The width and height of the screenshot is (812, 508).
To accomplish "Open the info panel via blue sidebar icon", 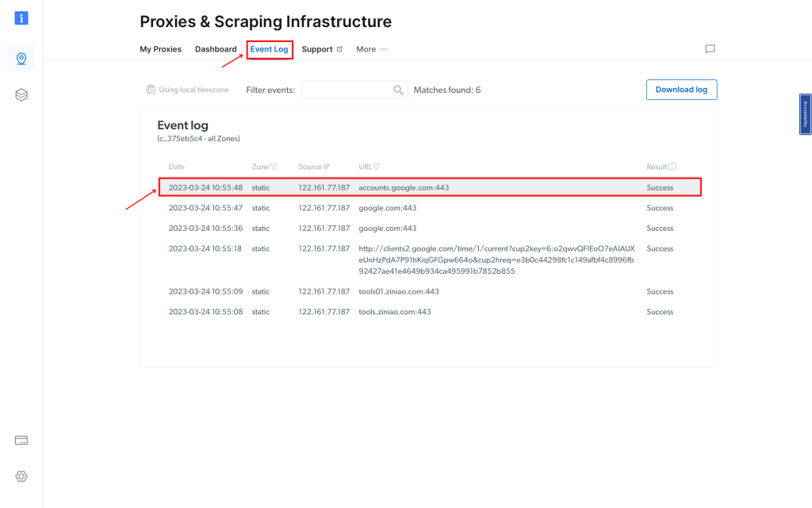I will pos(21,17).
